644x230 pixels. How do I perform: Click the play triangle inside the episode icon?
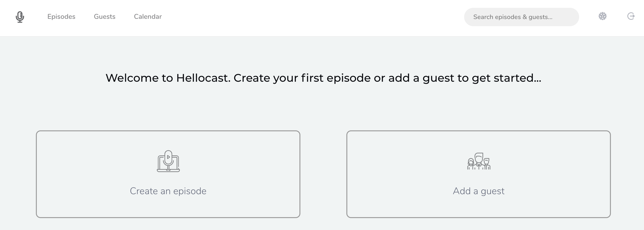169,157
